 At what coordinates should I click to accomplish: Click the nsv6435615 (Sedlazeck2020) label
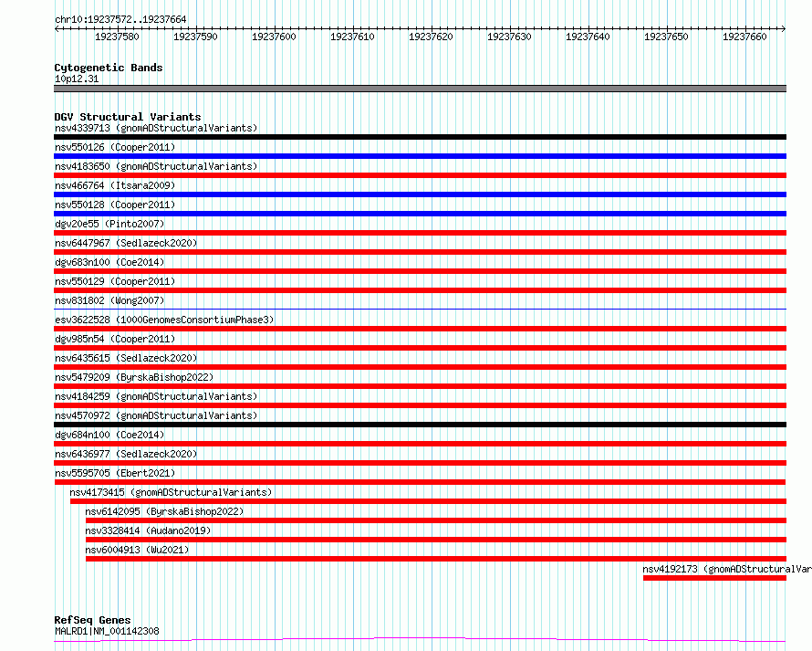click(x=126, y=358)
